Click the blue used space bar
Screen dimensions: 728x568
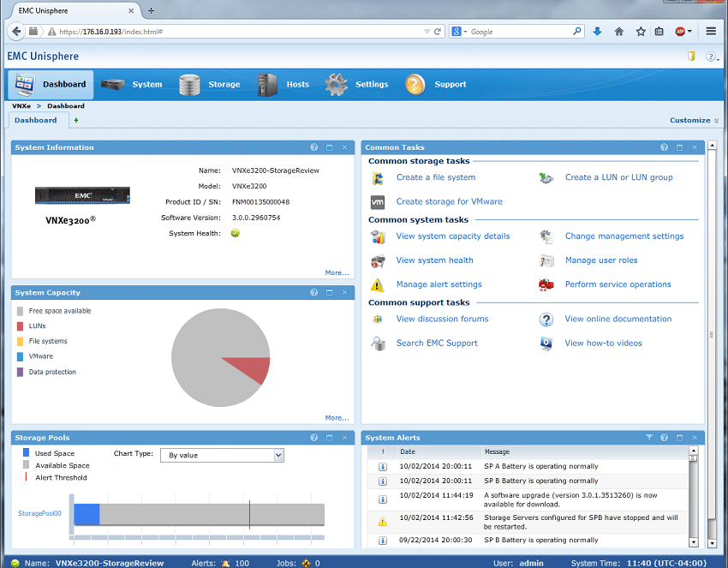[87, 514]
